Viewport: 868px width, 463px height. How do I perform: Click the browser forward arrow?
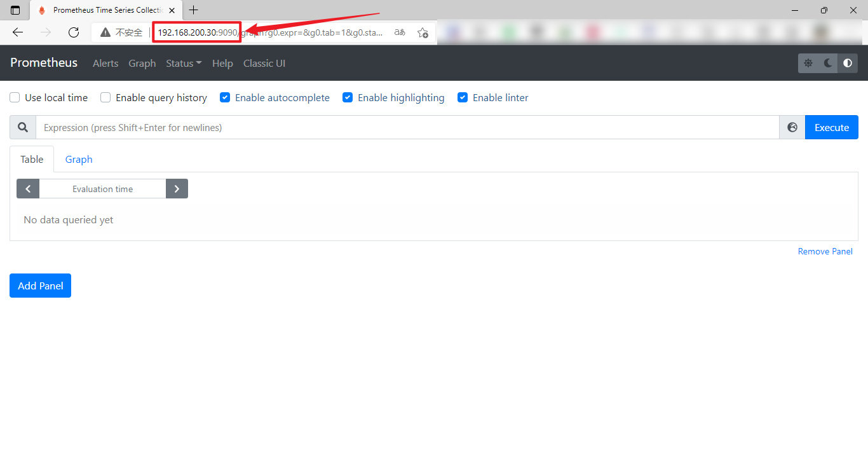46,32
